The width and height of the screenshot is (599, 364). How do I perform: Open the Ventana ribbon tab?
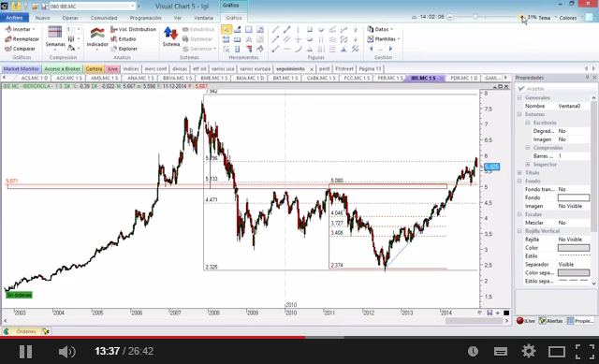(x=203, y=18)
